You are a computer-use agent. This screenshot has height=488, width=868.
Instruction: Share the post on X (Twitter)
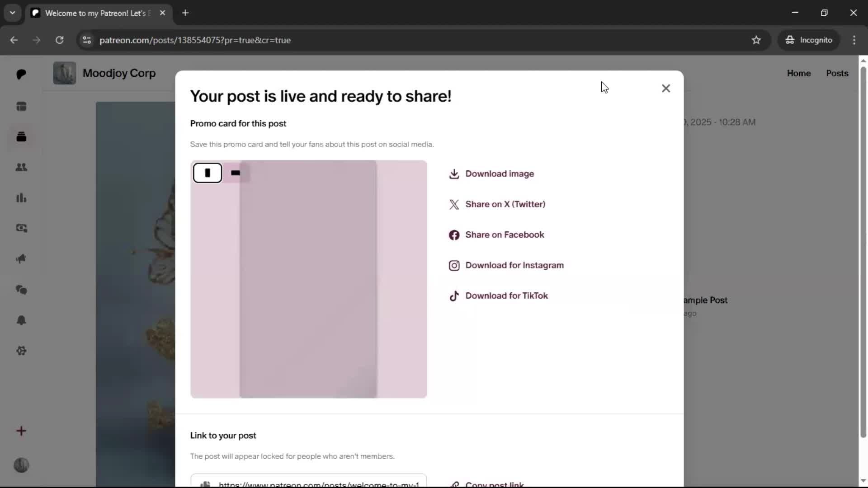(x=497, y=204)
